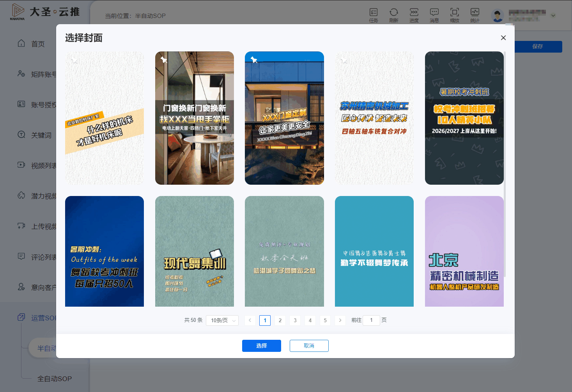
Task: Select the 什么样的机床 cover thumbnail
Action: point(104,118)
